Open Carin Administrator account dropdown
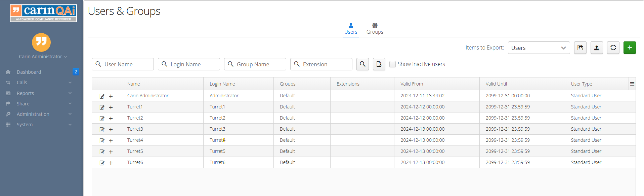Image resolution: width=644 pixels, height=196 pixels. (43, 57)
